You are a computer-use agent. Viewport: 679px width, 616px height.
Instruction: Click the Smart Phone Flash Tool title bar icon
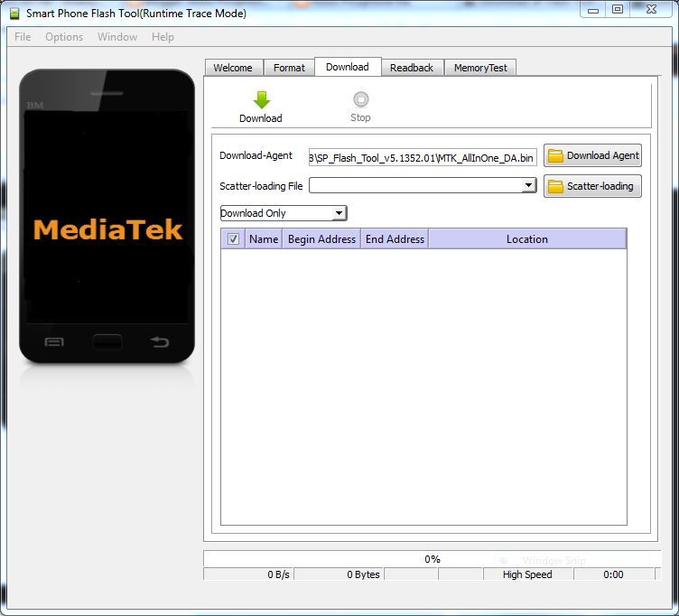14,14
